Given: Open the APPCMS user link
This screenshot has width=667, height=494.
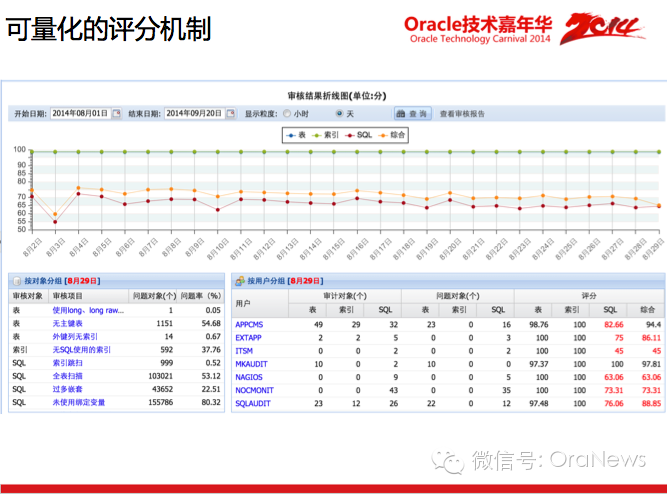Looking at the screenshot, I should pyautogui.click(x=249, y=325).
